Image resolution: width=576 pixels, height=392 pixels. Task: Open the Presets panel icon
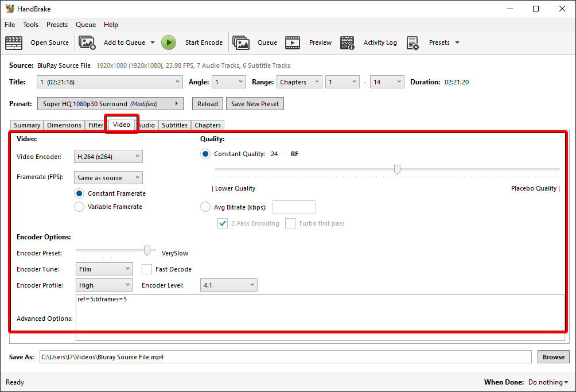coord(412,42)
